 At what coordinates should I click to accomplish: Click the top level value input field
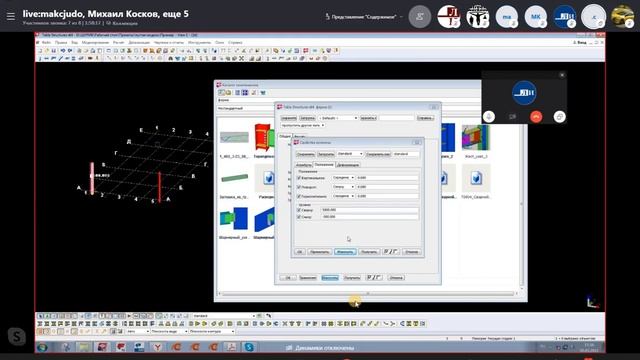click(370, 210)
